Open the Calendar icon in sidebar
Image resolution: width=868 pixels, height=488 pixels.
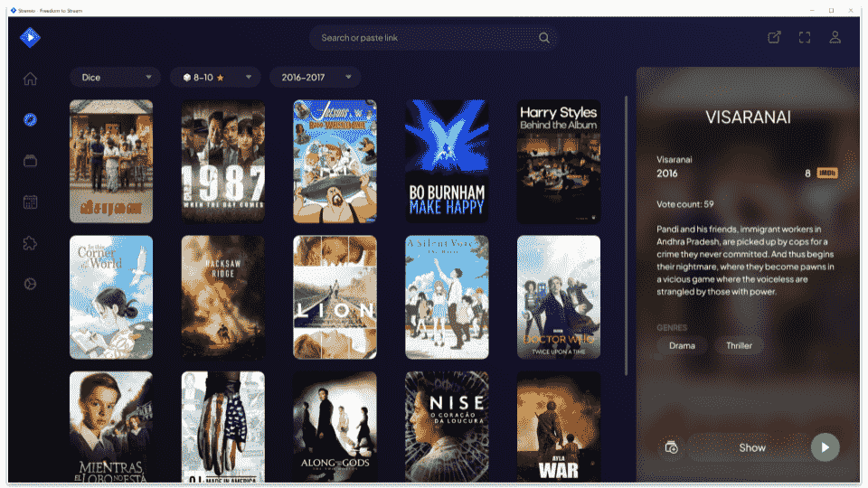[x=30, y=202]
